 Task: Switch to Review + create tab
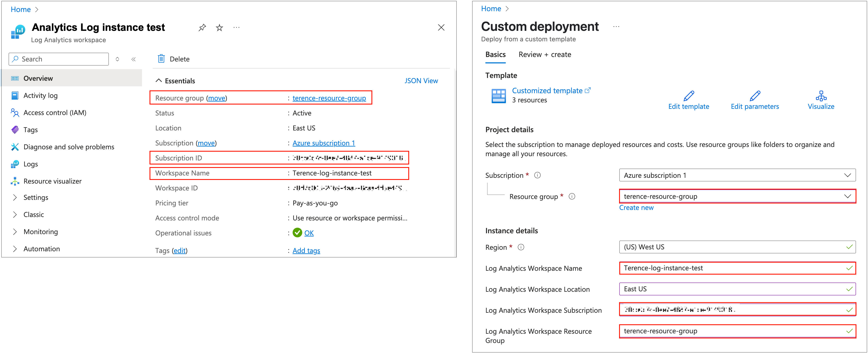click(x=545, y=55)
